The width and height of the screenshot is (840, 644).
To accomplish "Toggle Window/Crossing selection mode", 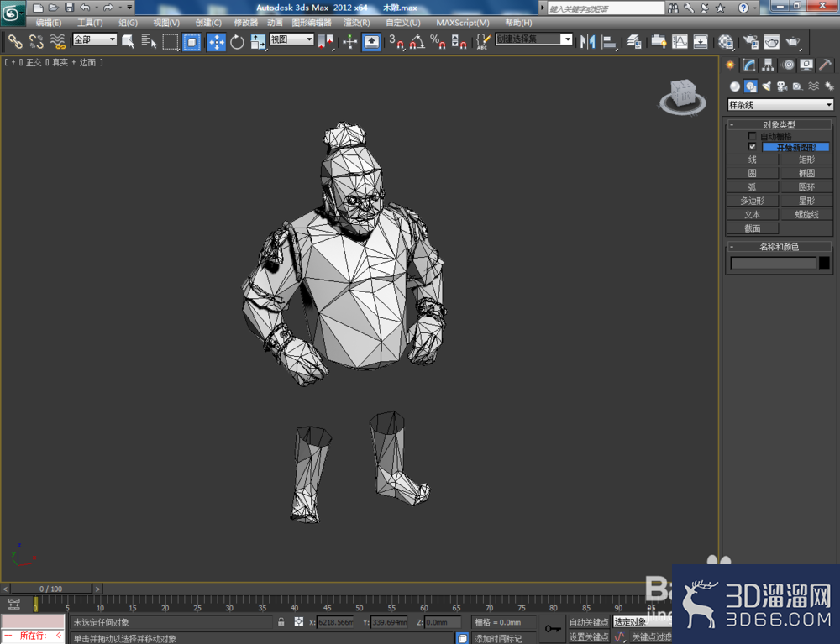I will click(192, 41).
